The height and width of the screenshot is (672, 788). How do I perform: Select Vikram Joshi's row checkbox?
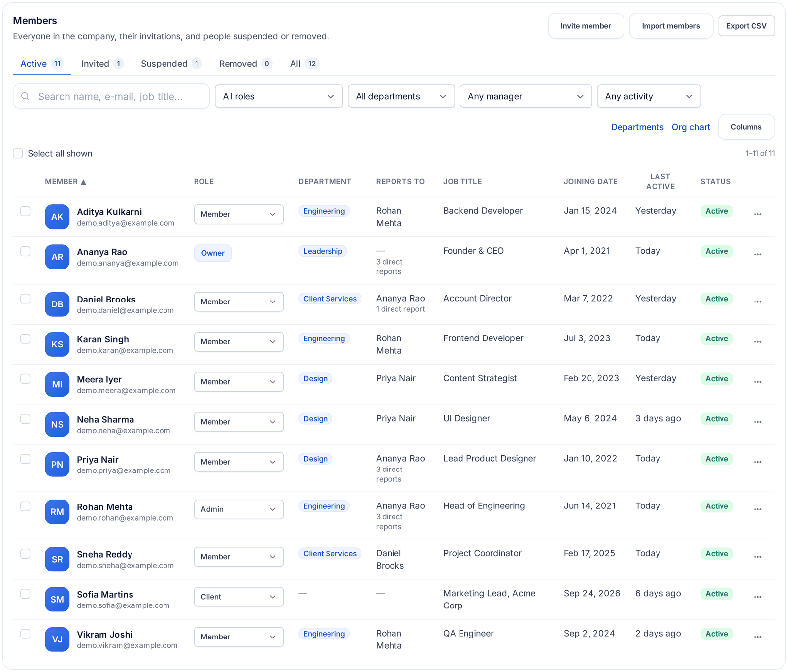25,634
